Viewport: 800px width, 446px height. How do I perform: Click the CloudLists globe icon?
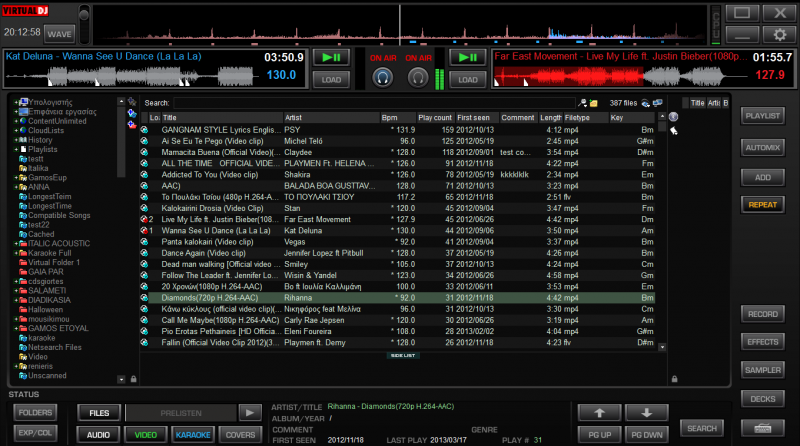click(x=23, y=130)
